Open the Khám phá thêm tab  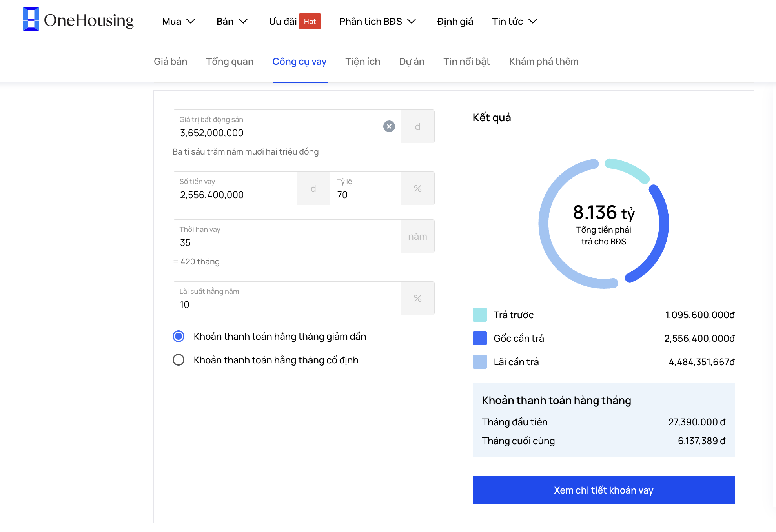(544, 62)
